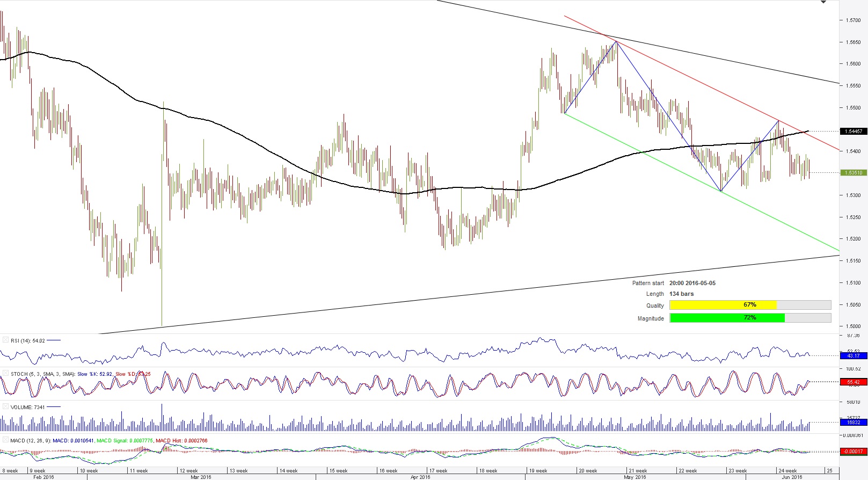Click the green 1.53510 current price tag
868x480 pixels.
(x=854, y=172)
